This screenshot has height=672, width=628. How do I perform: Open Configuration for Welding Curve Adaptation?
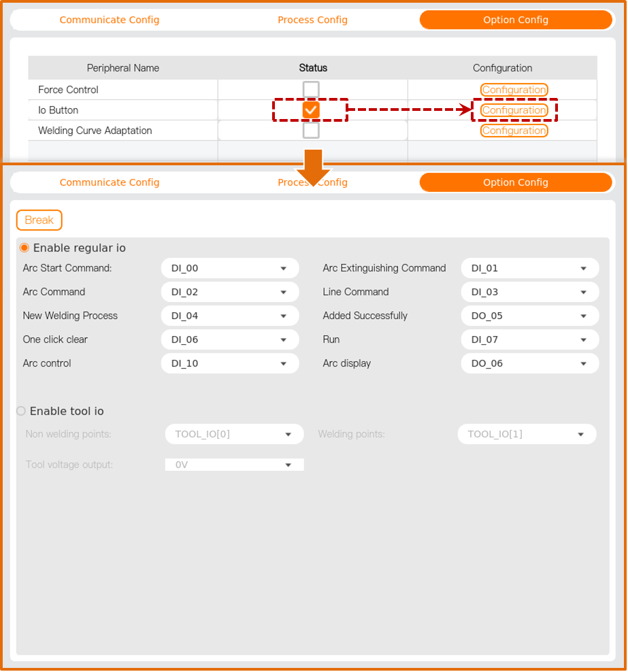click(514, 131)
